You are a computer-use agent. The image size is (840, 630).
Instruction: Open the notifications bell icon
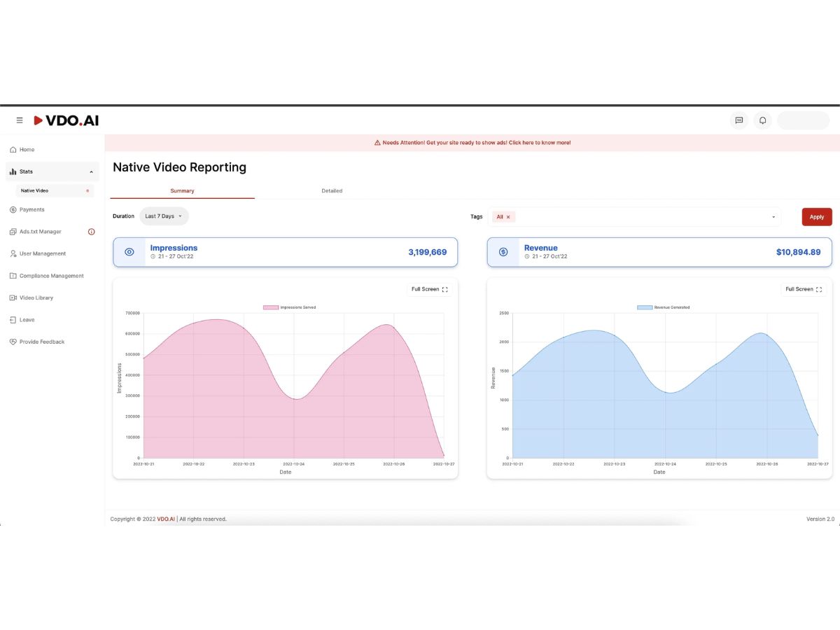coord(762,120)
